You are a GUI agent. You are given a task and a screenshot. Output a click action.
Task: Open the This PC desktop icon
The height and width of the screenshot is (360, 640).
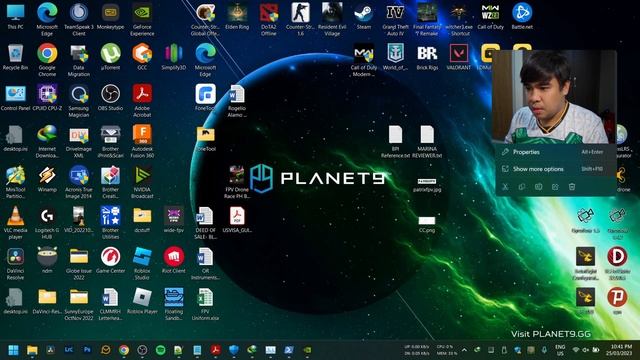[16, 17]
